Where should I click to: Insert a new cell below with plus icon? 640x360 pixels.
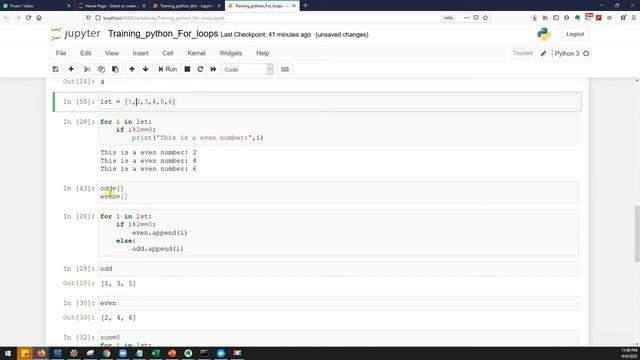(x=71, y=69)
